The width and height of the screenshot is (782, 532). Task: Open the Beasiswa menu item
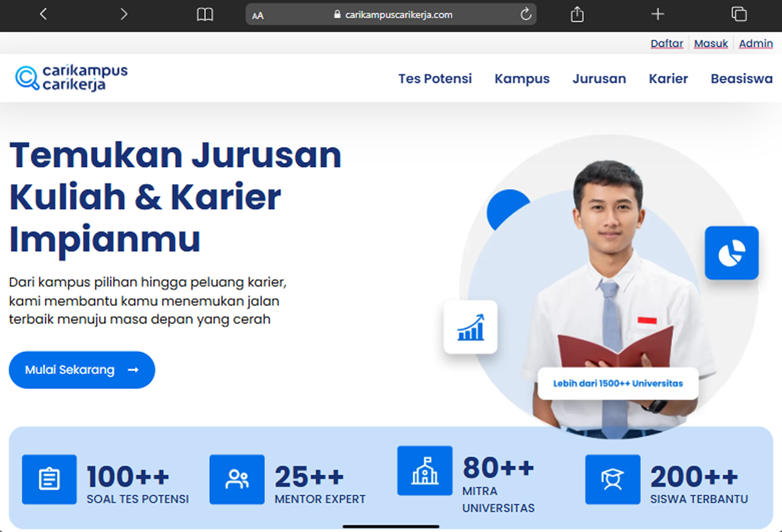[x=741, y=79]
